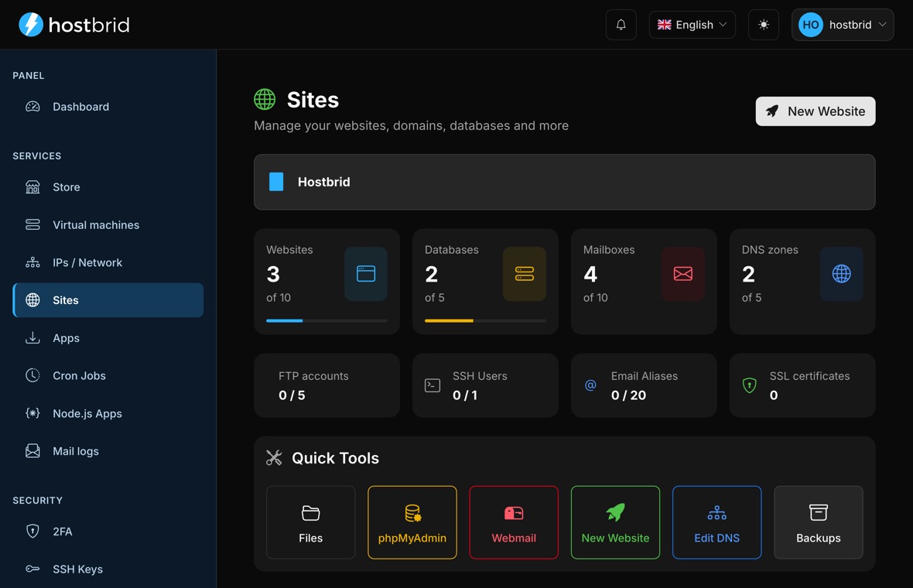Open the SSL certificates card
913x588 pixels.
(x=802, y=385)
